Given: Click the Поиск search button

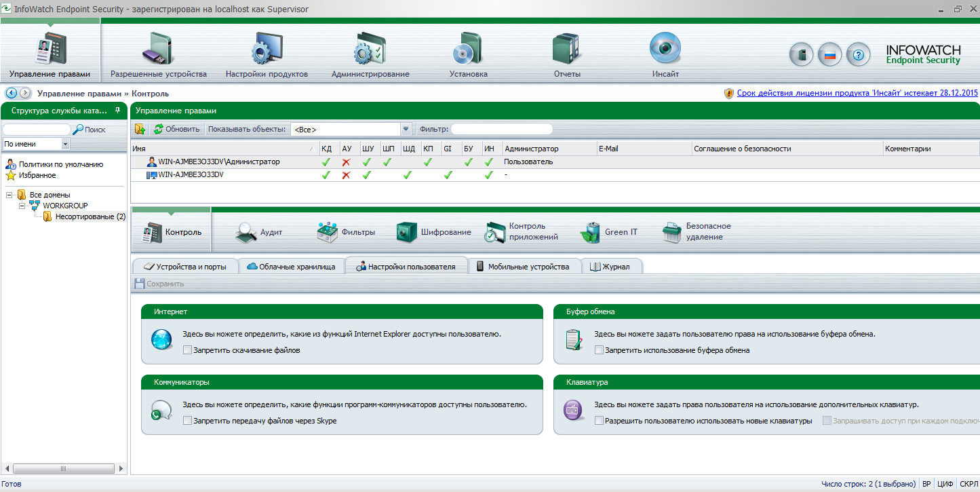Looking at the screenshot, I should 90,129.
